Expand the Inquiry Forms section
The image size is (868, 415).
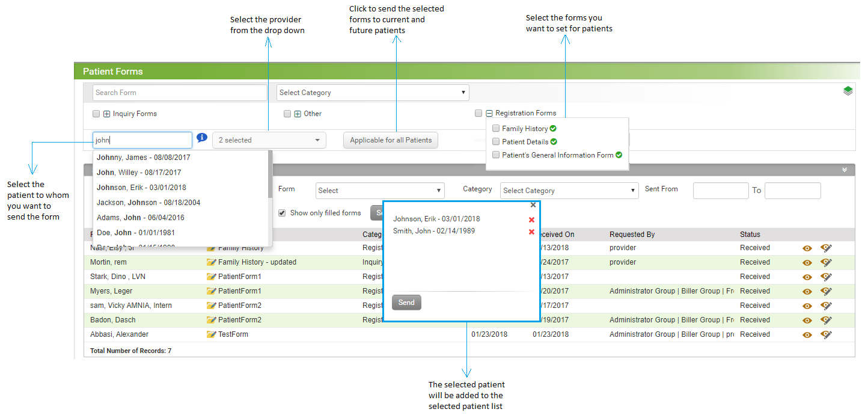coord(107,113)
